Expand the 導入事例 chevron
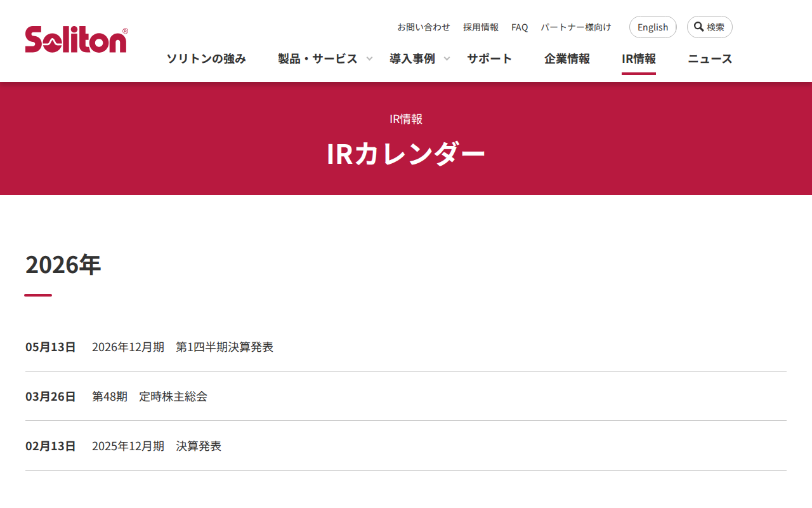The image size is (812, 508). point(447,58)
